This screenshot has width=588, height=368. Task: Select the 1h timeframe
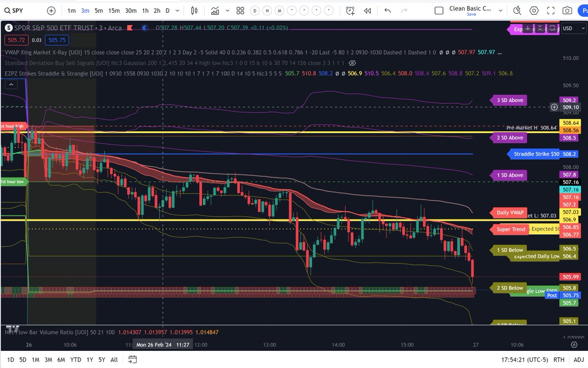point(146,10)
